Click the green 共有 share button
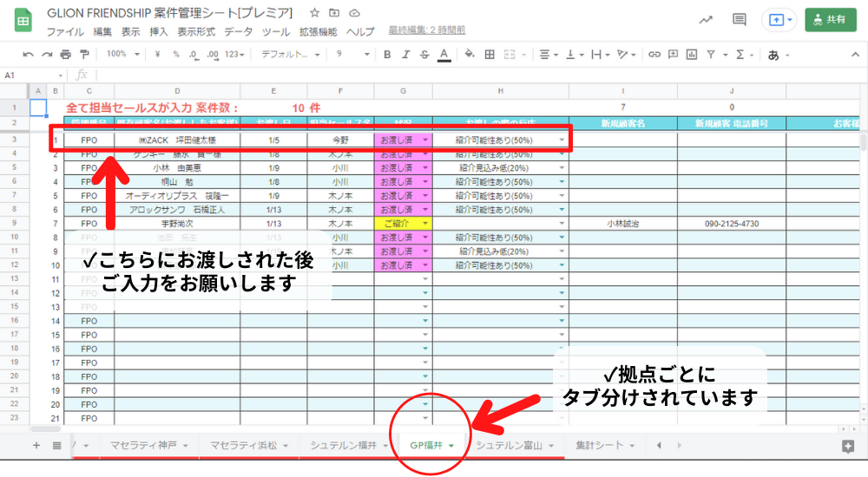Screen dimensions: 868x477 (x=830, y=19)
